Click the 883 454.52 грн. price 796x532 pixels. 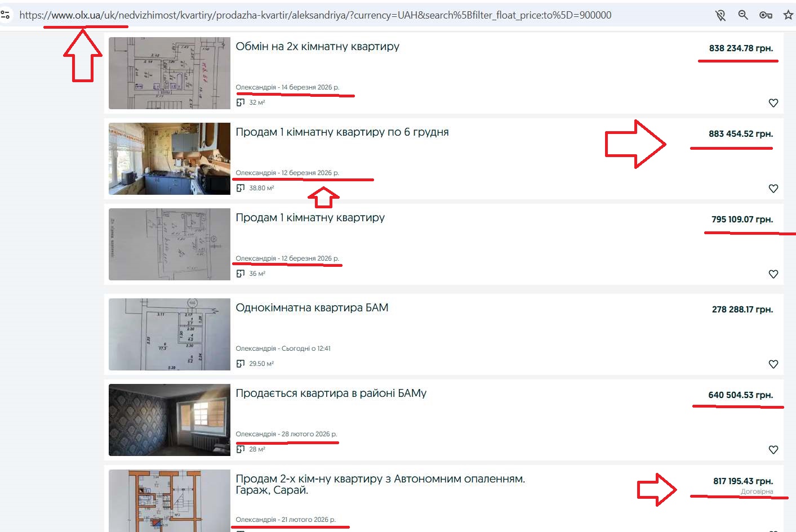point(740,134)
